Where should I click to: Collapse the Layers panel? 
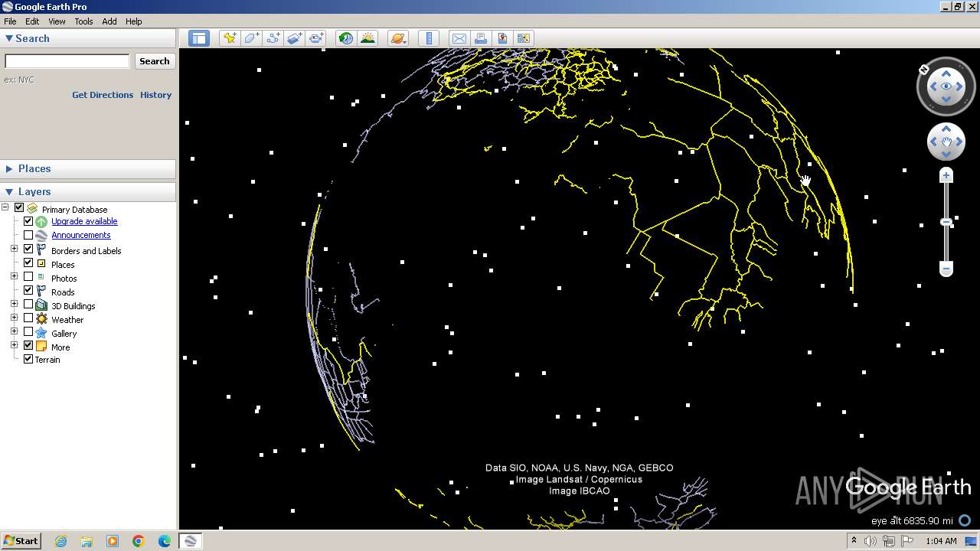pos(9,191)
